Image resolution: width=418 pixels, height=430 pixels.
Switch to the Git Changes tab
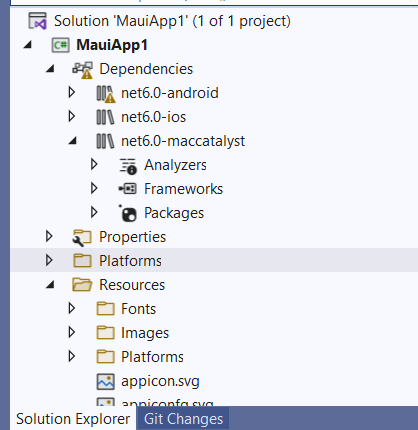pyautogui.click(x=183, y=419)
